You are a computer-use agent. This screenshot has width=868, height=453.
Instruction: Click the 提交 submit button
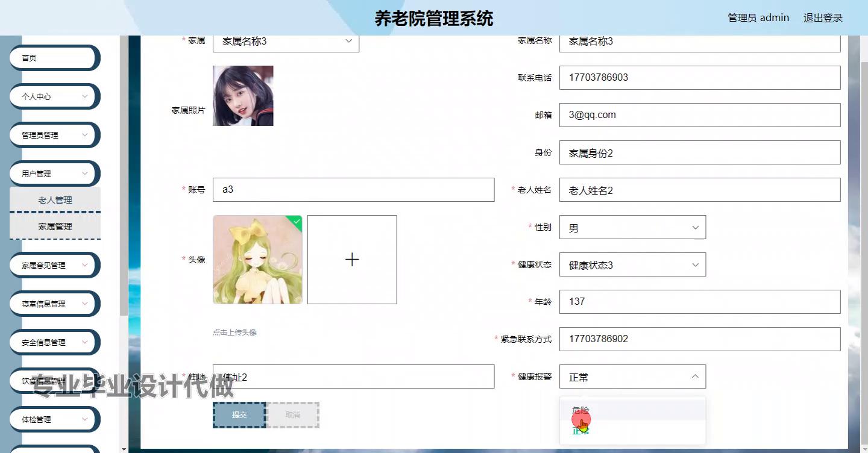(x=239, y=415)
